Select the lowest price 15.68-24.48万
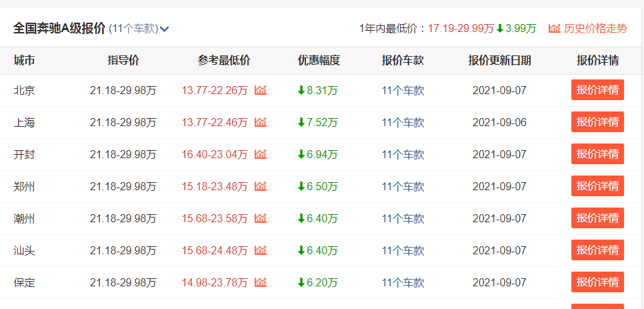The width and height of the screenshot is (644, 309). click(x=215, y=251)
